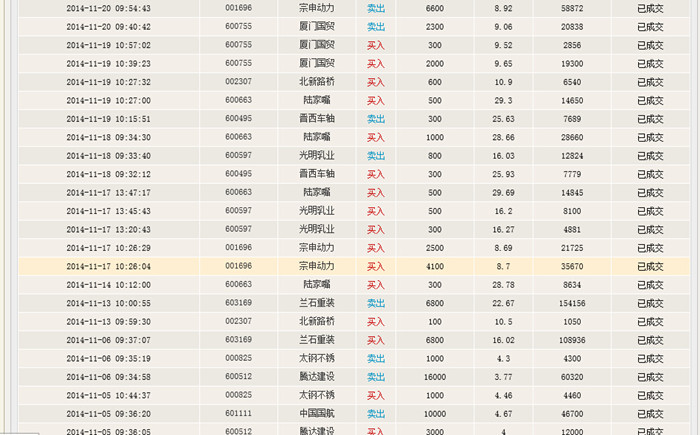
Task: Click 中国国航 stock name
Action: tap(317, 413)
